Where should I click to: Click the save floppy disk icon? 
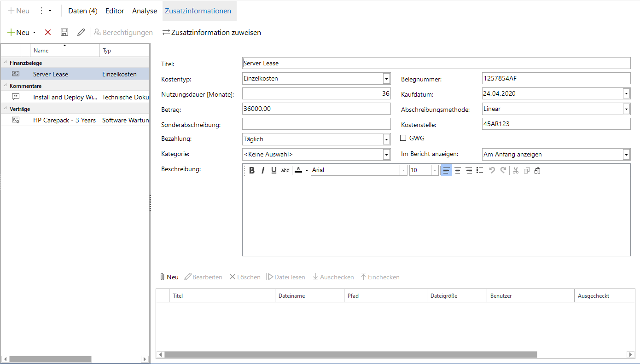click(64, 33)
